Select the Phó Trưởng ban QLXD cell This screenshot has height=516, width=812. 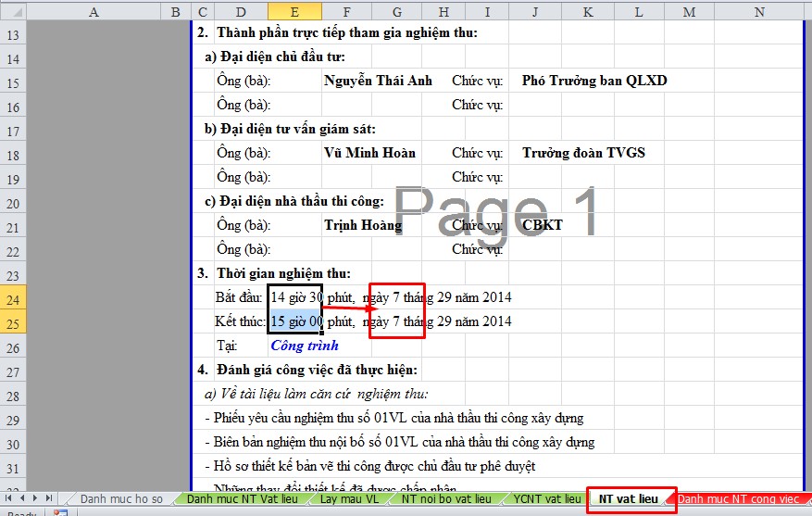coord(593,81)
